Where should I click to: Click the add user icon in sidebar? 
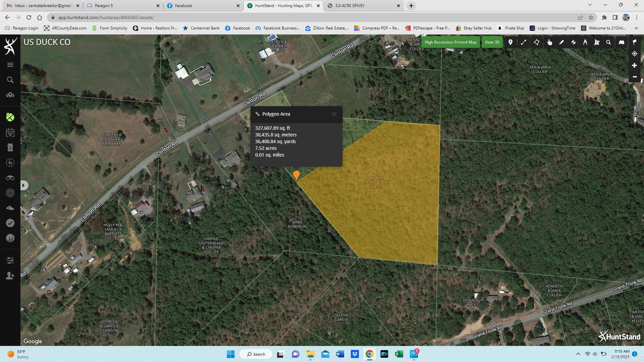click(x=10, y=276)
